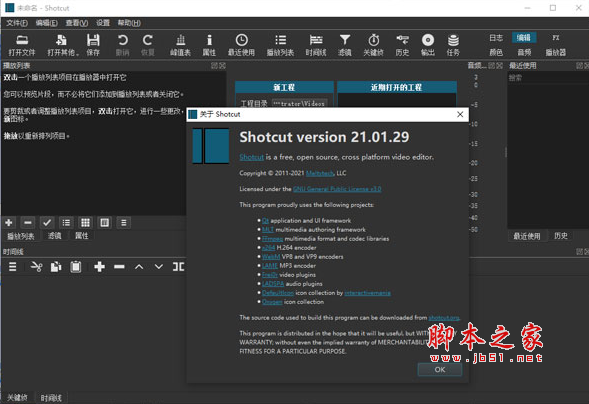Screen dimensions: 589x404
Task: Close the 关于 Shotcut dialog
Action: [460, 115]
